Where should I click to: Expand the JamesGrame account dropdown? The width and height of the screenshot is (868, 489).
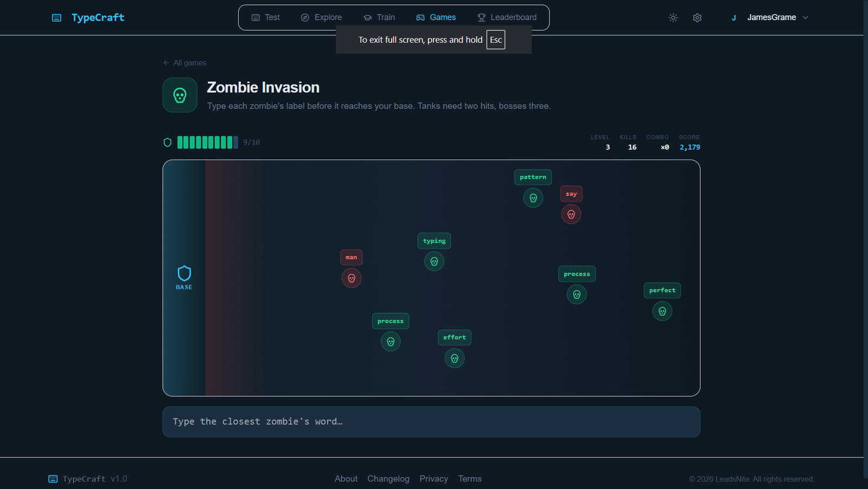[770, 18]
